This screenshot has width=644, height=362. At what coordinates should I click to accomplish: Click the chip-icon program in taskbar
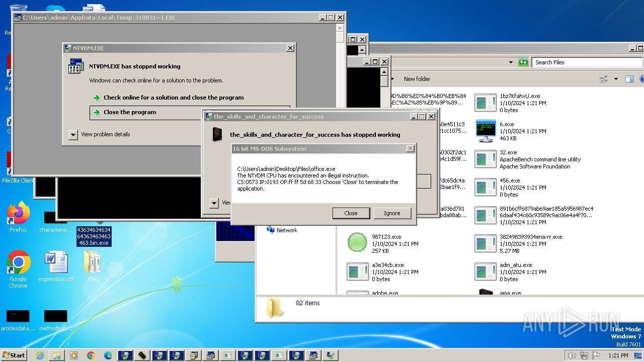142,355
